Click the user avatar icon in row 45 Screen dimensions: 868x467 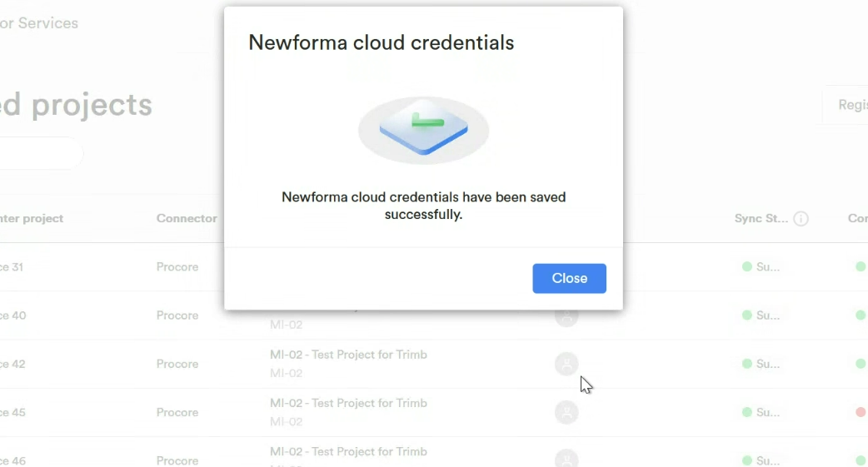pos(566,412)
